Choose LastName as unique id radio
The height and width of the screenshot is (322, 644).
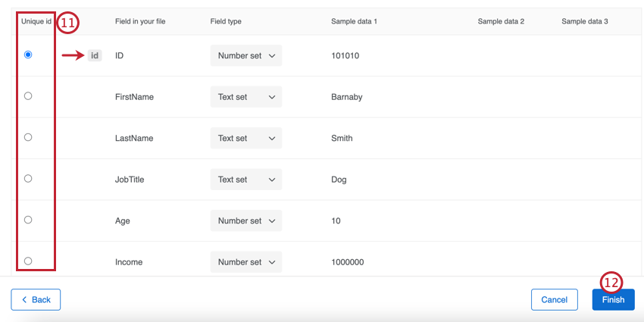pos(28,137)
